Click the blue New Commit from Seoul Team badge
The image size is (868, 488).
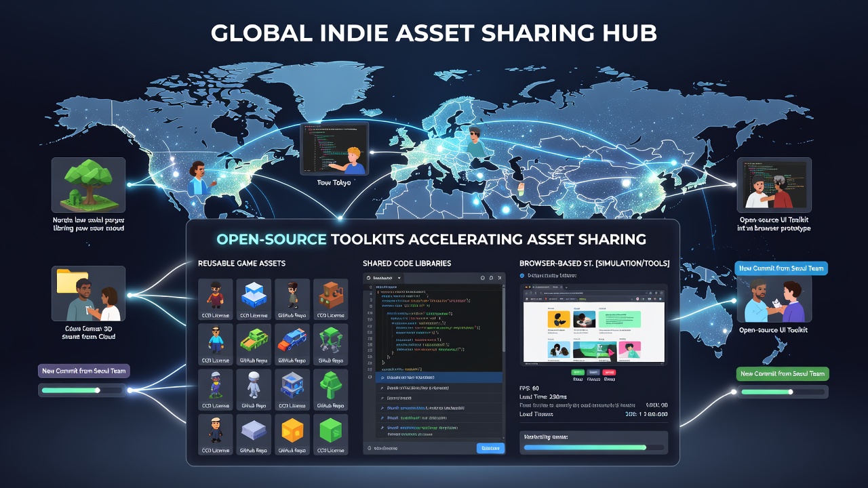coord(781,268)
